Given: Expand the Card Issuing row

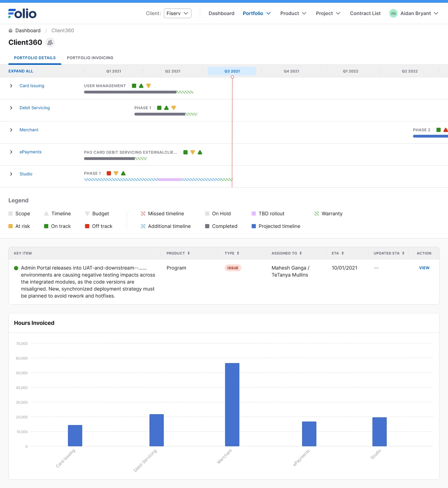Looking at the screenshot, I should point(11,86).
